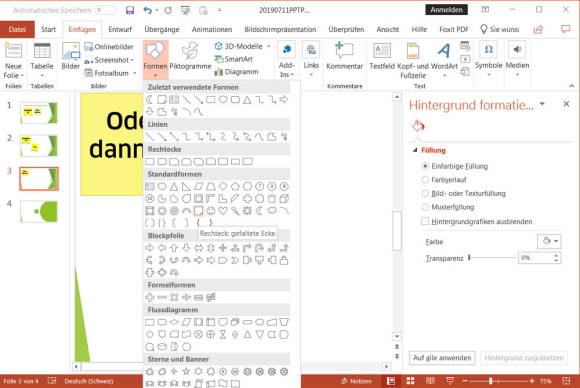Open the SmartArt insert tool

(x=234, y=59)
